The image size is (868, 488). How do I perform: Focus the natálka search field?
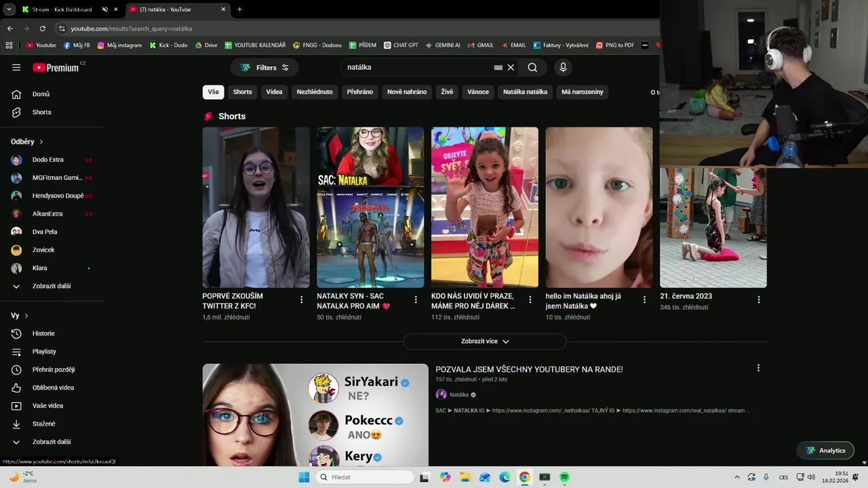click(x=417, y=67)
